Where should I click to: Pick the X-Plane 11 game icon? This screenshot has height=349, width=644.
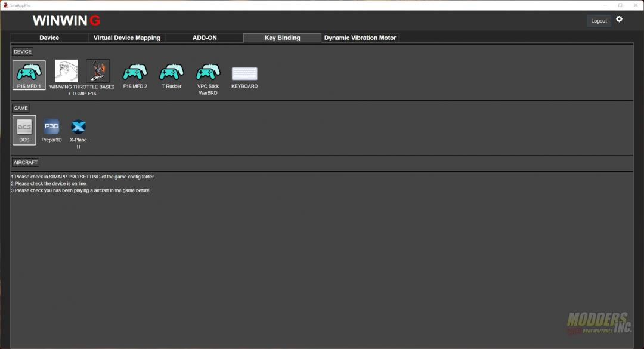(78, 126)
